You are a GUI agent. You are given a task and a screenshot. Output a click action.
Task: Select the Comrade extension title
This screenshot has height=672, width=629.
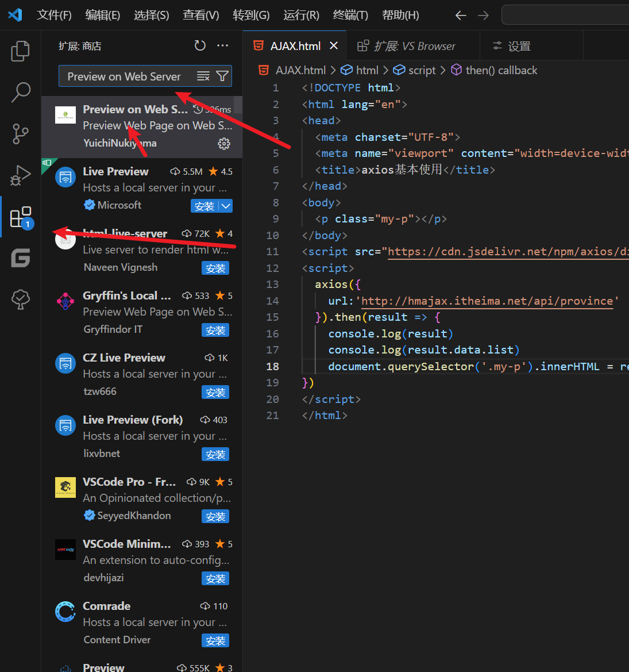tap(107, 606)
